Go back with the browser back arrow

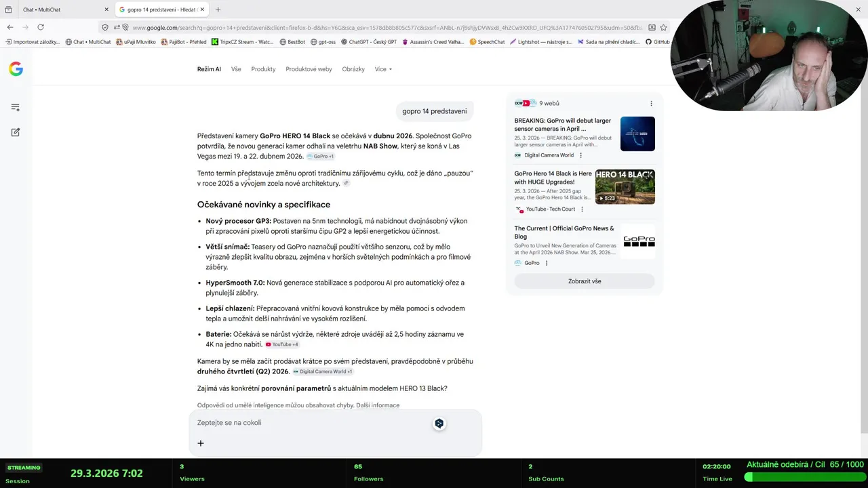click(x=10, y=27)
